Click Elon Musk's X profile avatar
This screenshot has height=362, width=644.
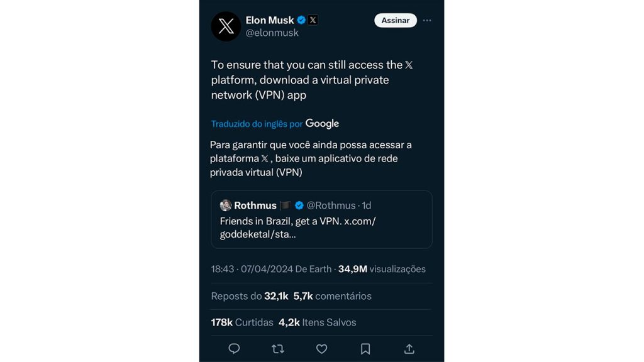point(226,26)
